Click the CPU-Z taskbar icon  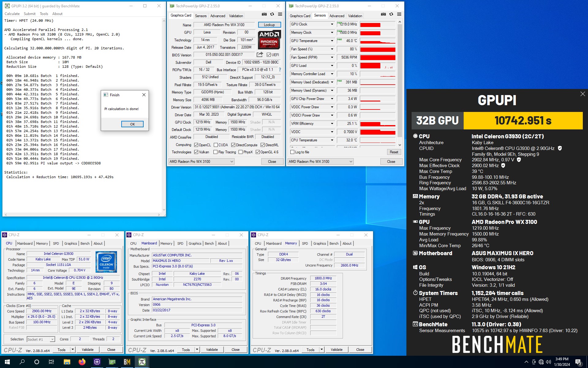pos(97,362)
